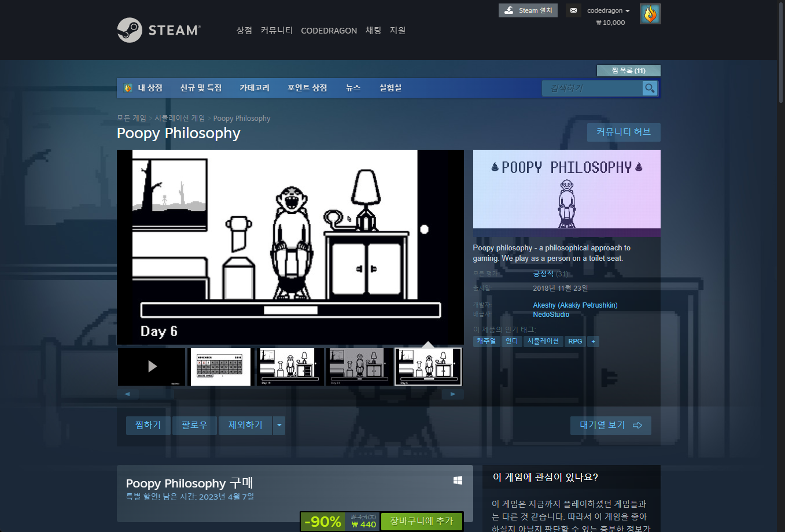Expand the dropdown arrow beside 제외하기
This screenshot has width=785, height=532.
pyautogui.click(x=279, y=425)
